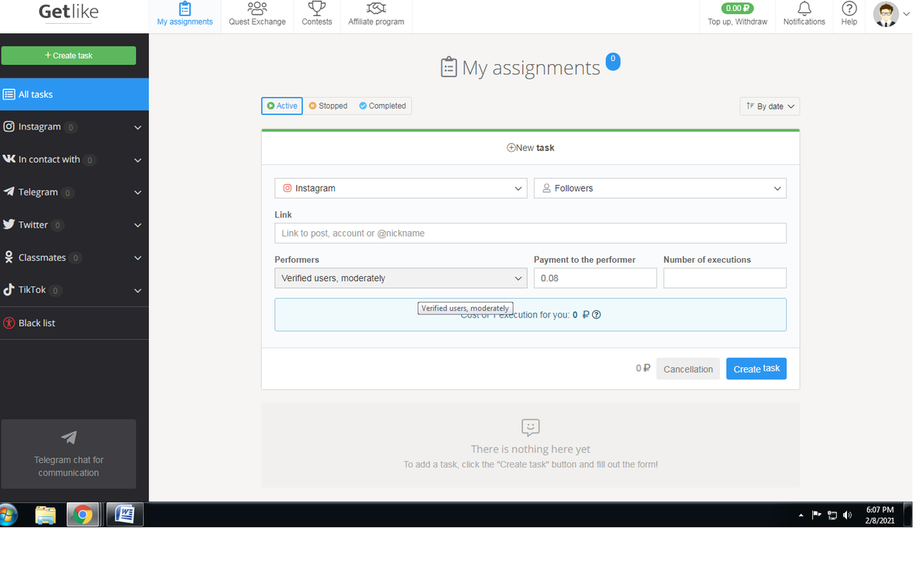Show hidden system tray icons

tap(800, 516)
